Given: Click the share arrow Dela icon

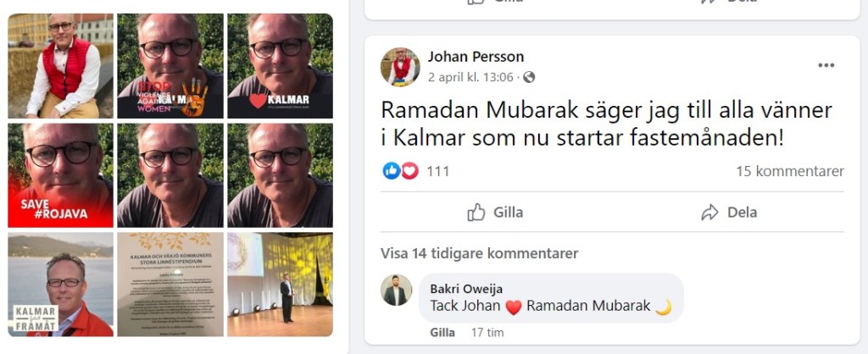Looking at the screenshot, I should click(x=709, y=213).
